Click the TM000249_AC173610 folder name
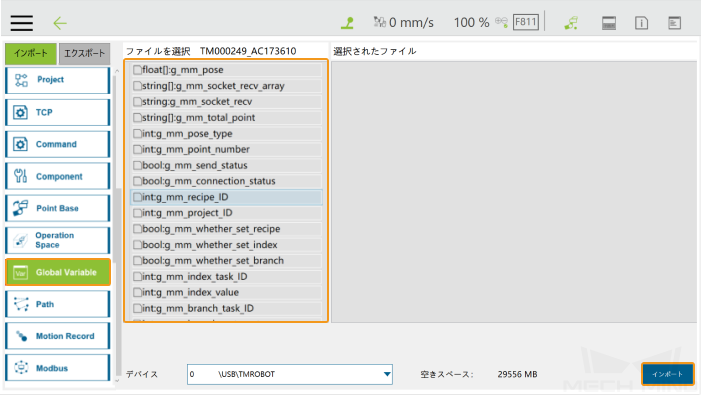Screen dimensions: 701x396 click(248, 51)
